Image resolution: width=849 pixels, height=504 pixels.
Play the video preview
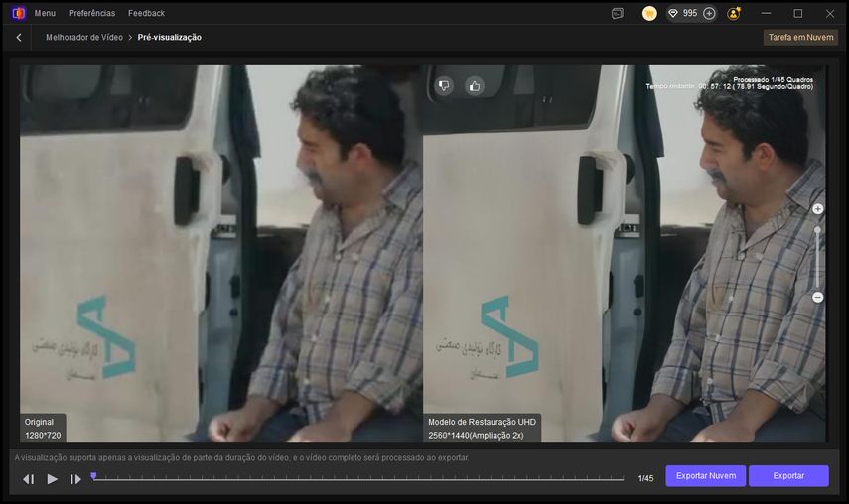[x=53, y=479]
